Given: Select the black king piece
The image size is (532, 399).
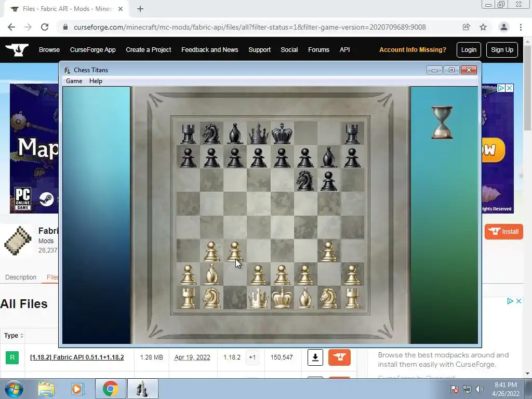Looking at the screenshot, I should pos(282,134).
